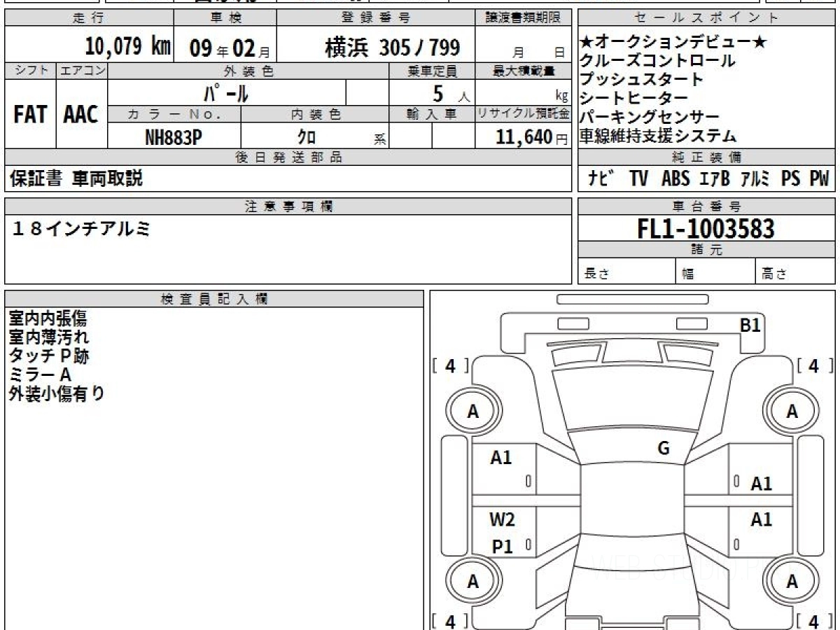The width and height of the screenshot is (840, 630).
Task: Click the 最大積載量 header
Action: coord(523,71)
